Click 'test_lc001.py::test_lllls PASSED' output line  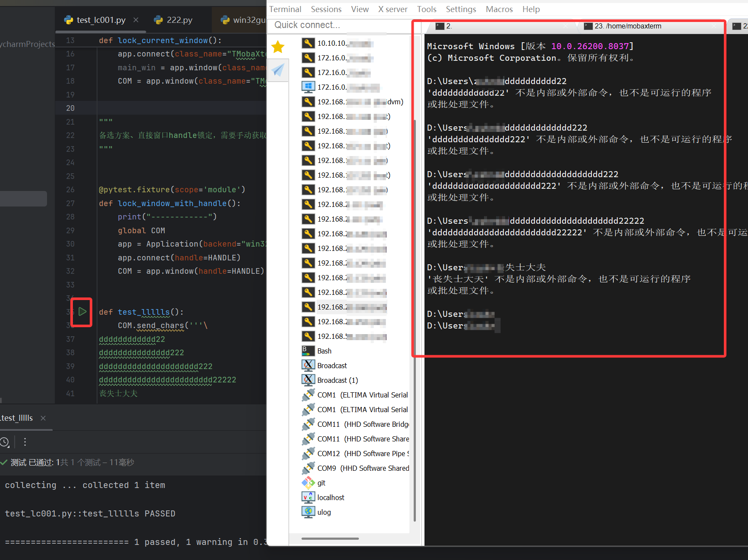(90, 513)
